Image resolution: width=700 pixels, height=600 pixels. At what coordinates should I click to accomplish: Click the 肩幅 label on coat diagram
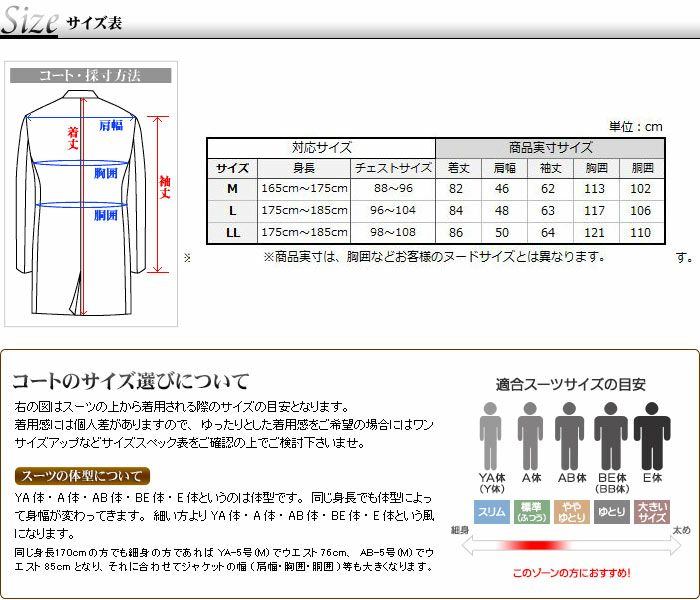click(x=110, y=126)
